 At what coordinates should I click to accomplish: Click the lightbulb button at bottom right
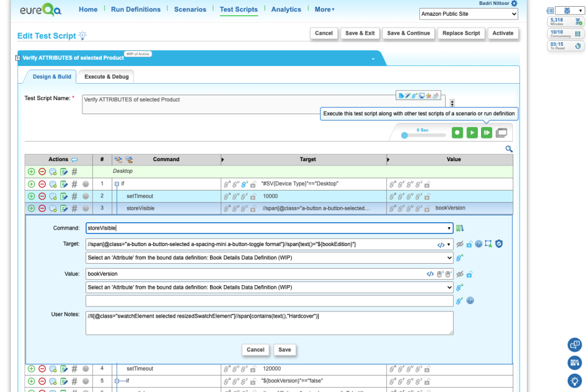point(574,381)
